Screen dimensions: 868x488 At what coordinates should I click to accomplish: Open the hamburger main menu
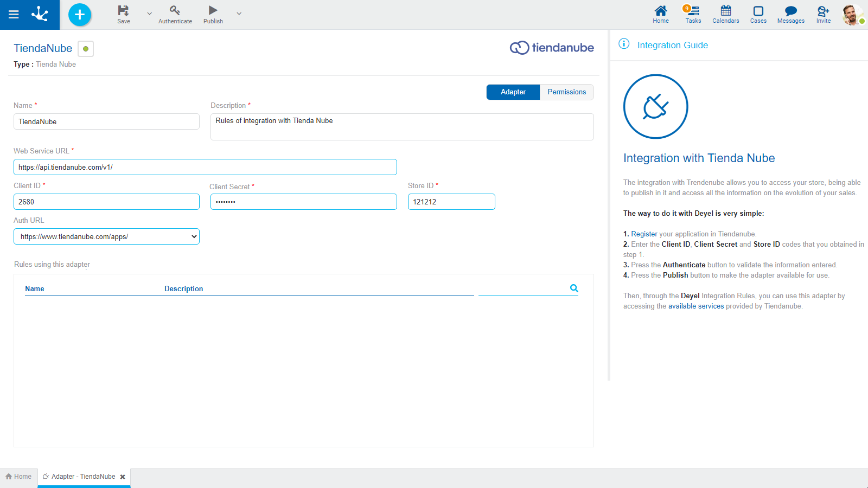point(14,15)
